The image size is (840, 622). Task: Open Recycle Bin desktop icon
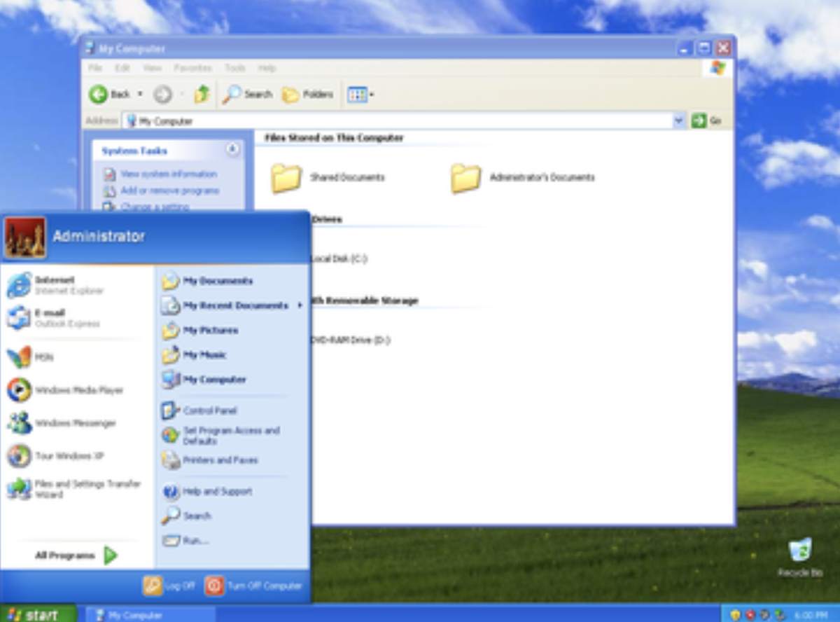(x=800, y=558)
